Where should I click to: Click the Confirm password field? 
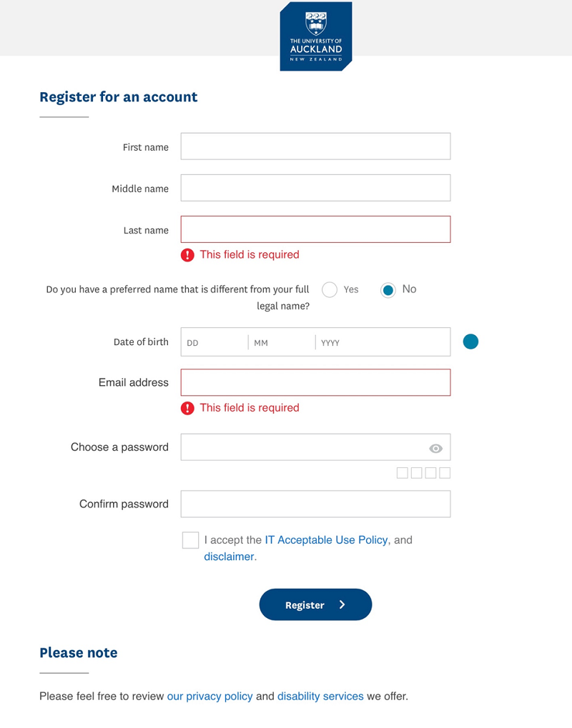tap(315, 504)
